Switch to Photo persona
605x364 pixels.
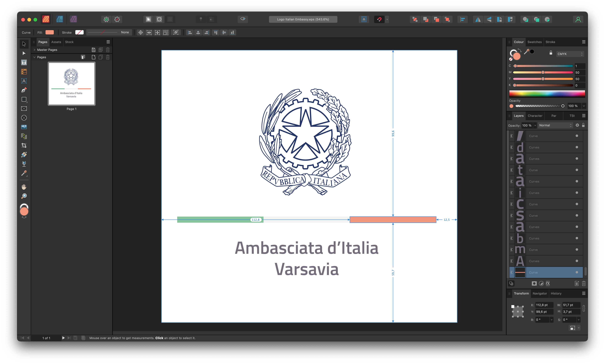tap(73, 19)
